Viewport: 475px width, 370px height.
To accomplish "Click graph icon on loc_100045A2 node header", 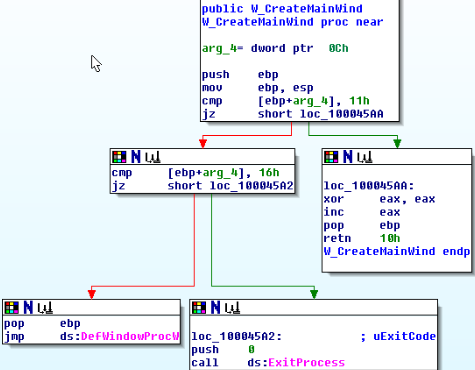I will 233,308.
